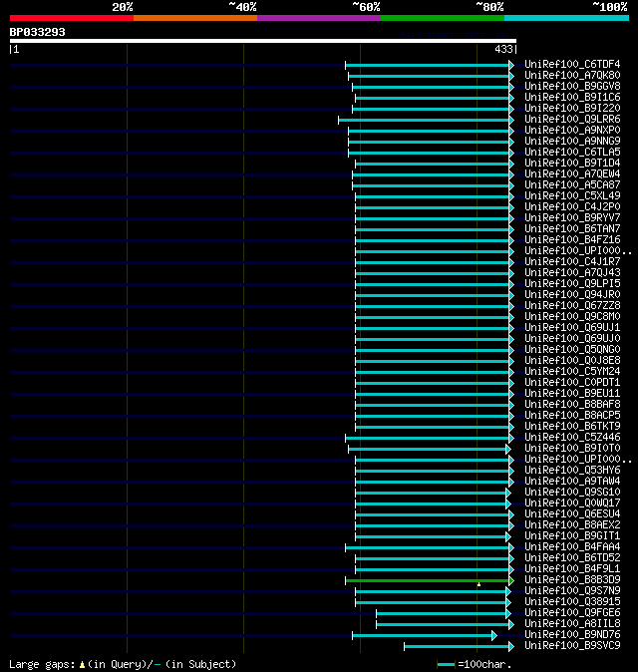
Task: Click the UniRef100_Q6ESU4 label
Action: tap(572, 513)
